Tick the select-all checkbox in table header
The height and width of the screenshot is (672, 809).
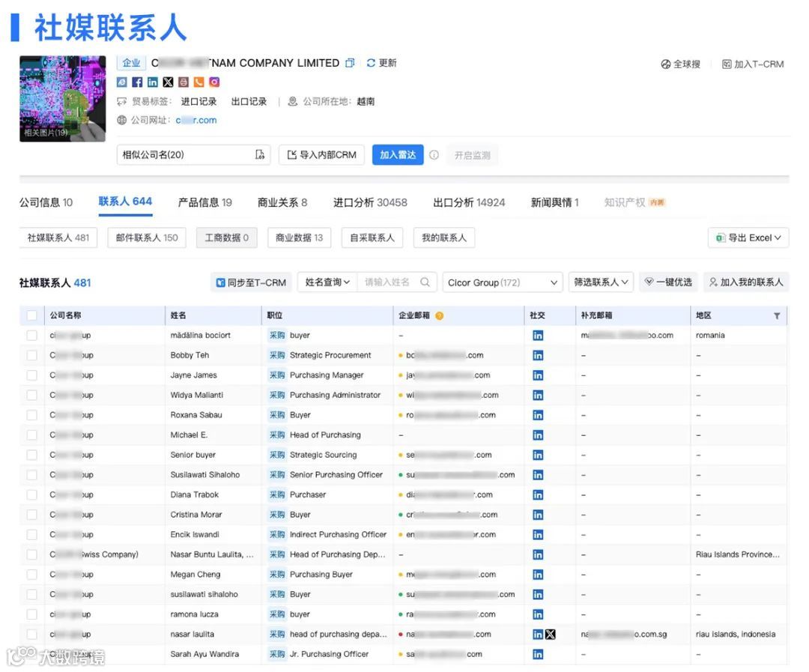click(x=32, y=315)
